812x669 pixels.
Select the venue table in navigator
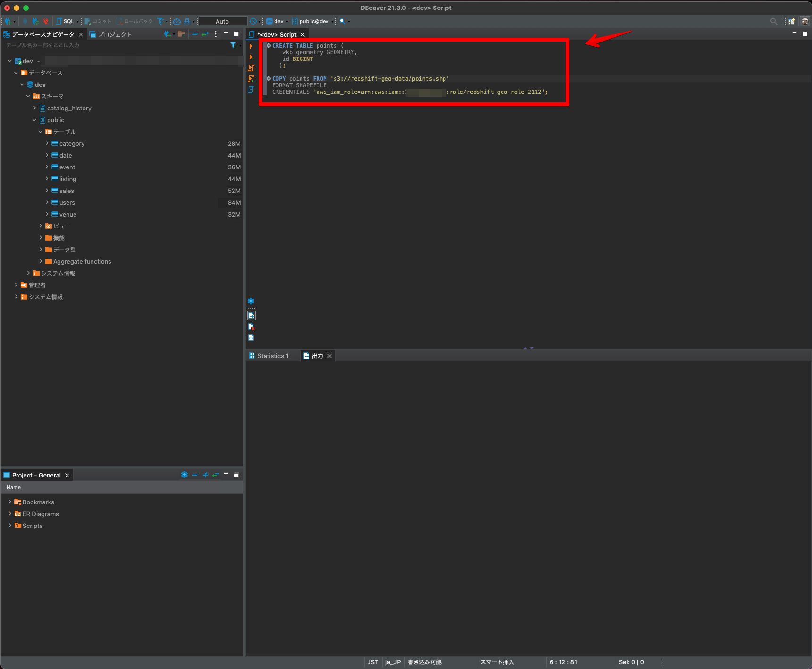point(67,214)
